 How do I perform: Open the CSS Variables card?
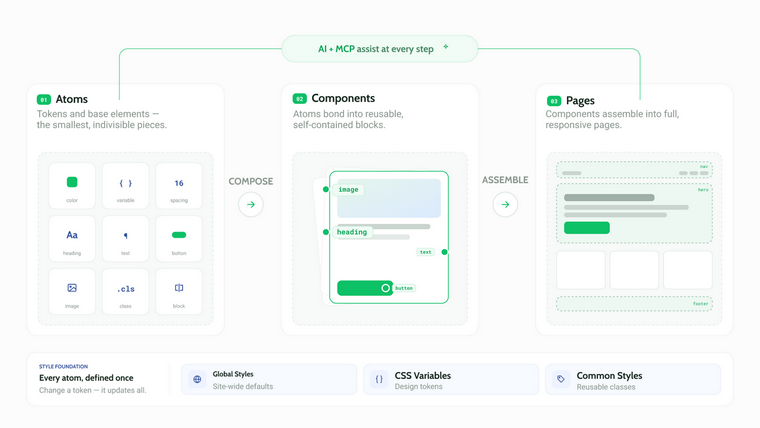(x=451, y=380)
